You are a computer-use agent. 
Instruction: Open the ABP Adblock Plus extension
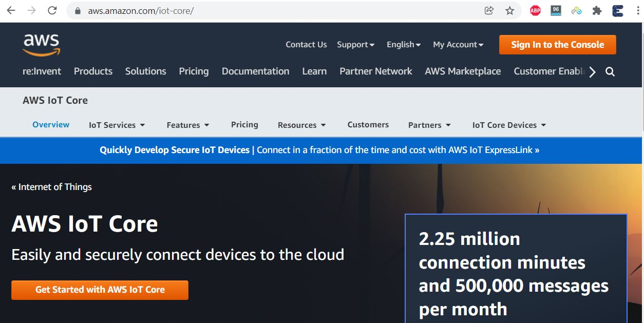click(x=535, y=10)
